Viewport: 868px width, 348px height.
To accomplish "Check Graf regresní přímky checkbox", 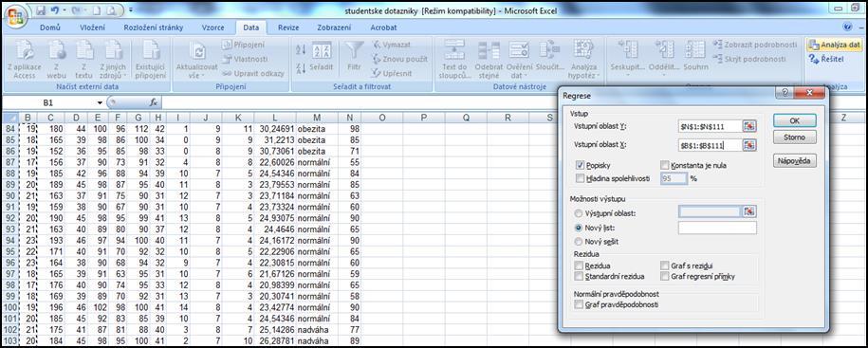I will pos(665,276).
